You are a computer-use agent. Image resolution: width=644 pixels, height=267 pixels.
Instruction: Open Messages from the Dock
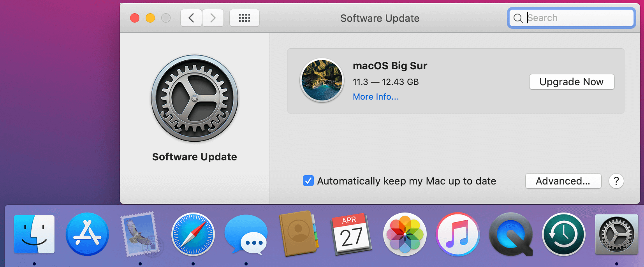click(246, 234)
